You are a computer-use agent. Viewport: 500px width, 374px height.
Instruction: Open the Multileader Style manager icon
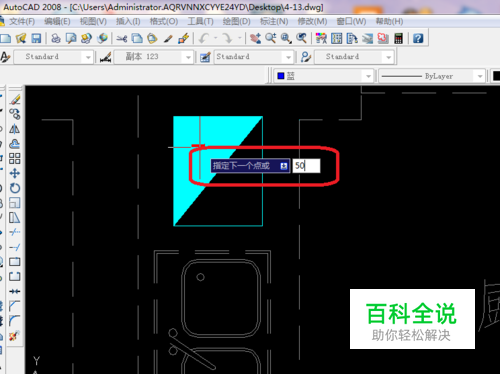[306, 57]
